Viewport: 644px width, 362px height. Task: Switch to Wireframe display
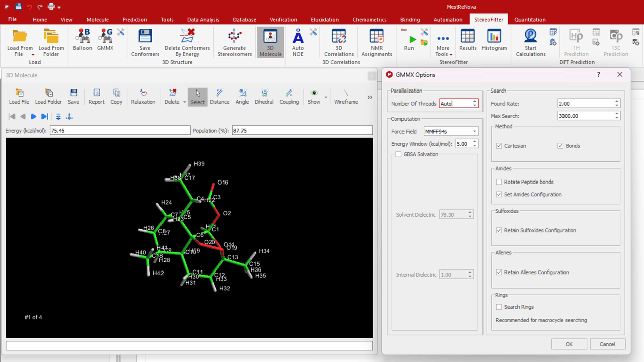(x=346, y=97)
